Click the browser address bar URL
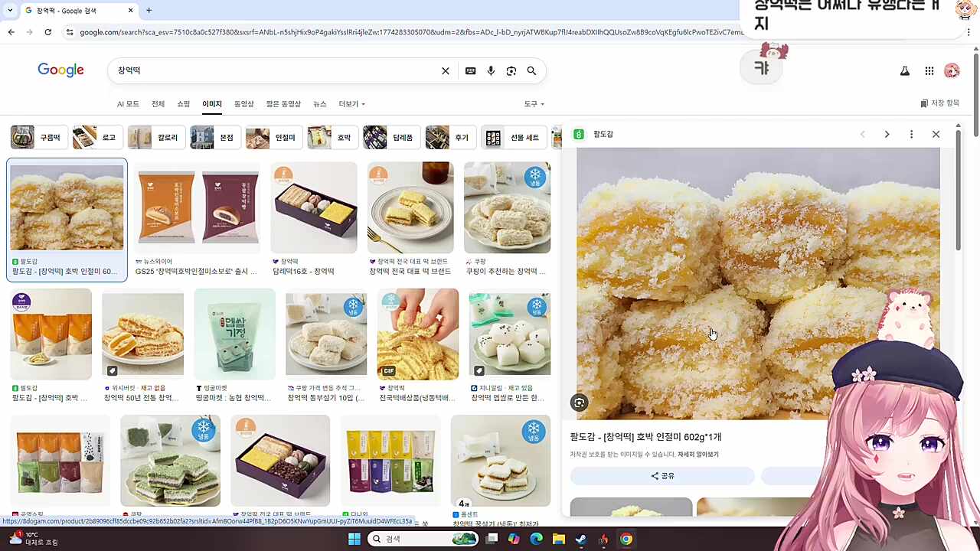Viewport: 980px width, 551px height. (412, 32)
